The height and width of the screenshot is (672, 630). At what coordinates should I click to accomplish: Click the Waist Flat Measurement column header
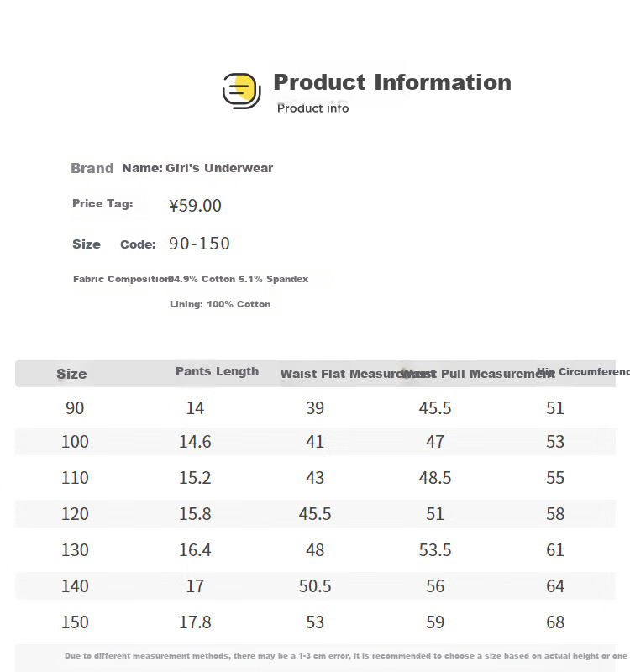click(358, 374)
